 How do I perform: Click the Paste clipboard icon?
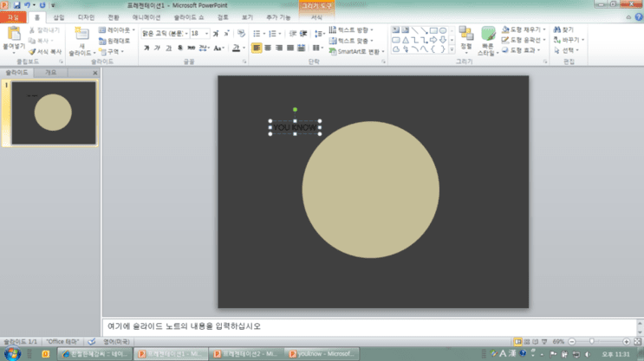(x=14, y=34)
